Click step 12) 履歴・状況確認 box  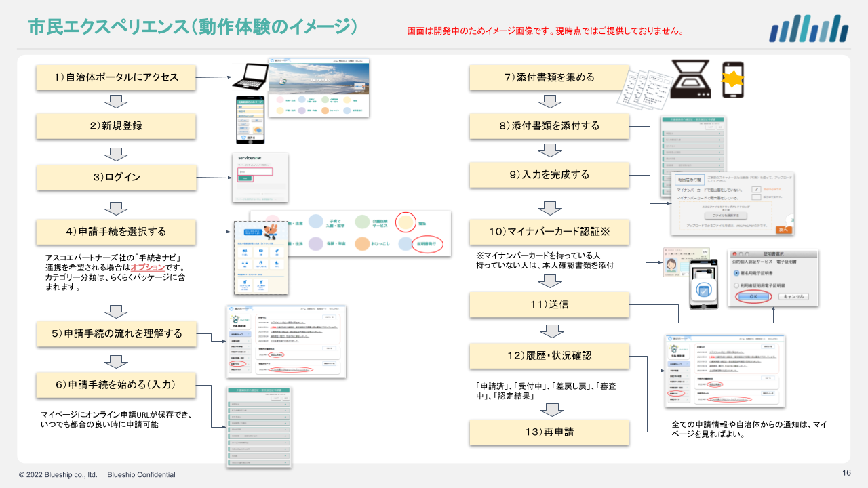(x=549, y=356)
